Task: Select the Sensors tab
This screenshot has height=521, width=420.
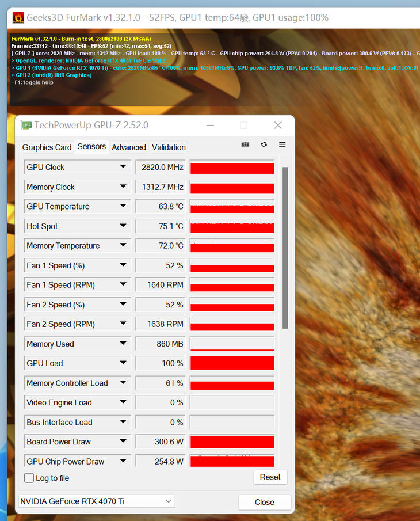Action: pos(91,147)
